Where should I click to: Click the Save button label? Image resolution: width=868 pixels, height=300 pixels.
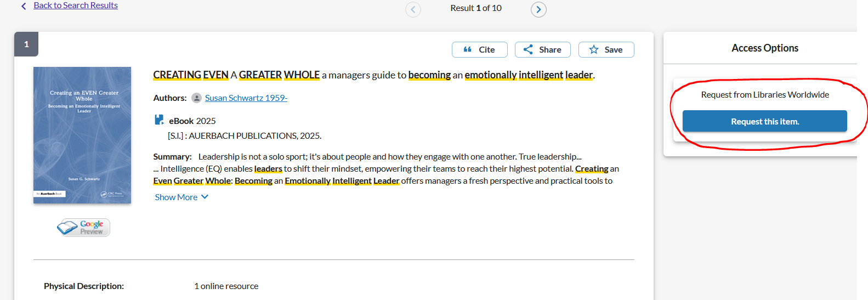tap(613, 49)
